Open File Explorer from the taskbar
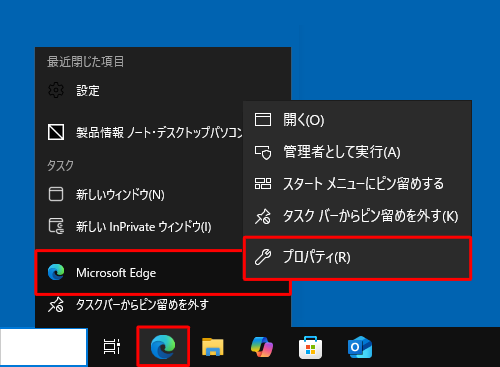Screen dimensions: 500x367 coord(213,347)
